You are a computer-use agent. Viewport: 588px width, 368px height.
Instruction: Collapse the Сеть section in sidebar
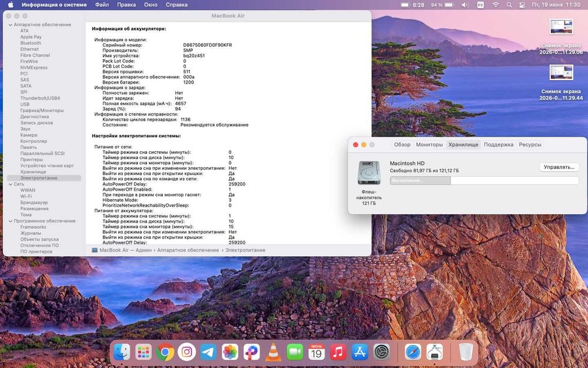[11, 184]
